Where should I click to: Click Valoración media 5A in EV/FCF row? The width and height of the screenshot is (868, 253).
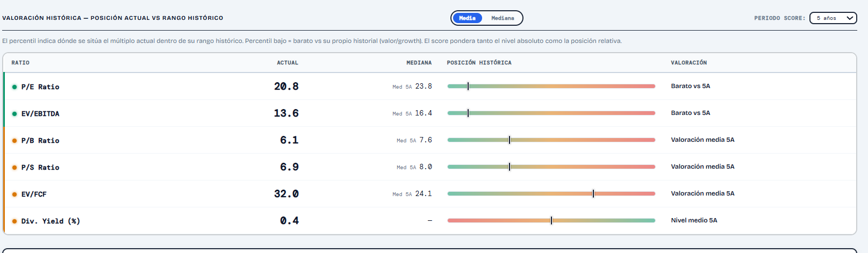702,193
